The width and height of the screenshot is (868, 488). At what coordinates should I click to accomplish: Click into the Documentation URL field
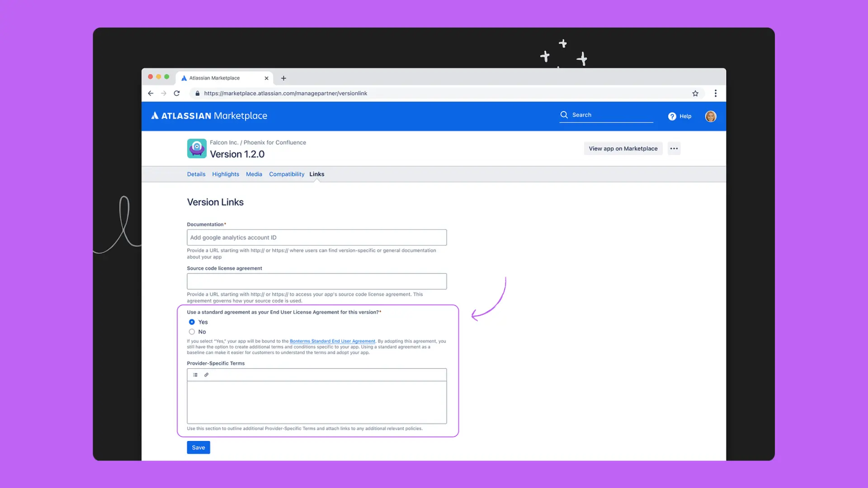317,238
